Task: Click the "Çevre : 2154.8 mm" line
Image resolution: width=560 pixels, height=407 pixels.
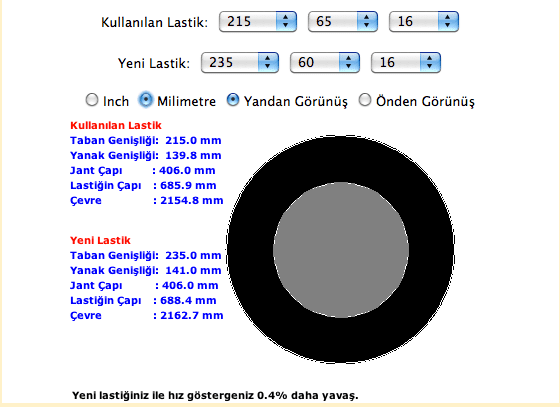Action: [147, 201]
